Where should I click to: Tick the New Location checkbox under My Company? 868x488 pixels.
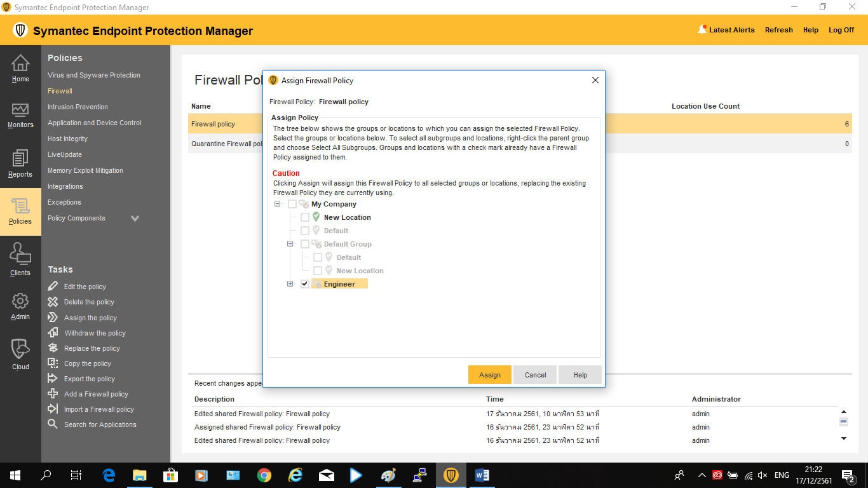click(305, 217)
